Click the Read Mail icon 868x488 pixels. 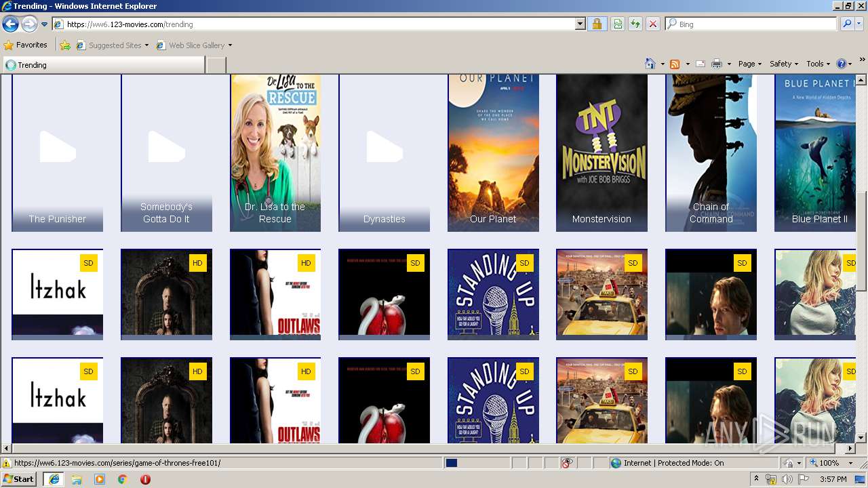pos(701,64)
